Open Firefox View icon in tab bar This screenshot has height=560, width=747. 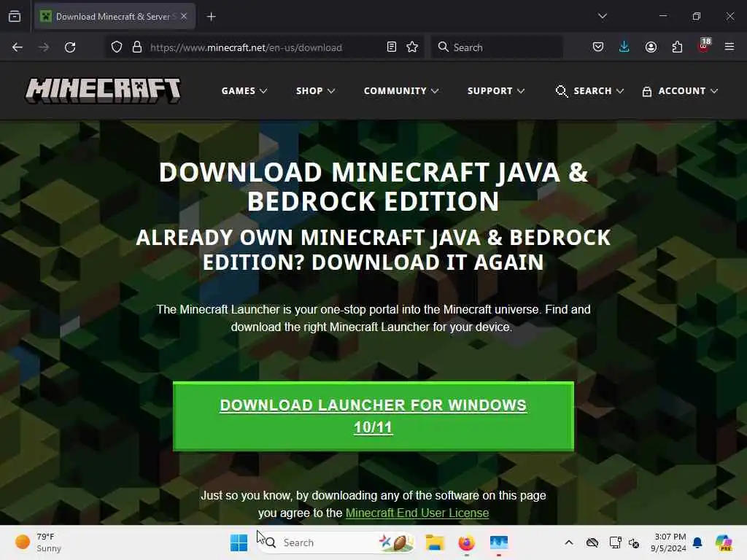point(15,17)
